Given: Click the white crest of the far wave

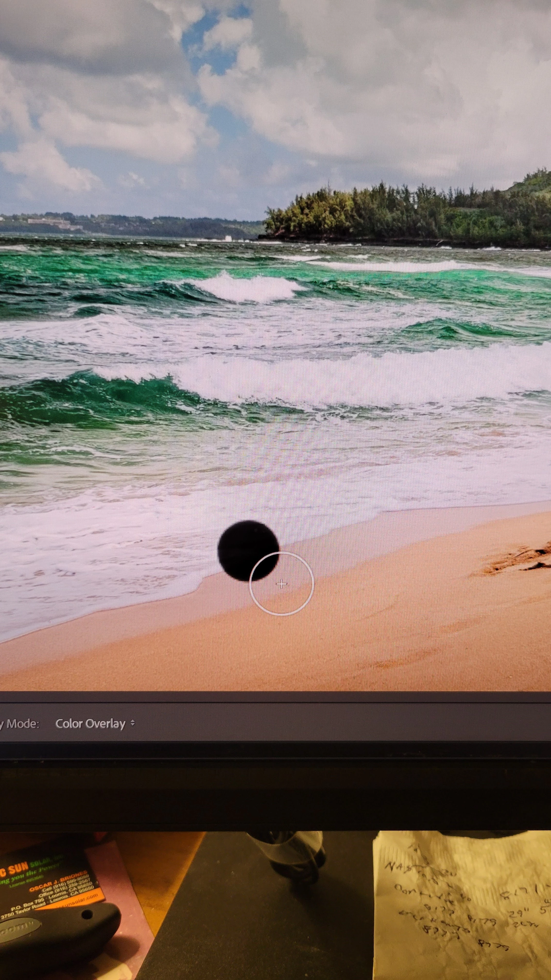Looking at the screenshot, I should point(247,287).
